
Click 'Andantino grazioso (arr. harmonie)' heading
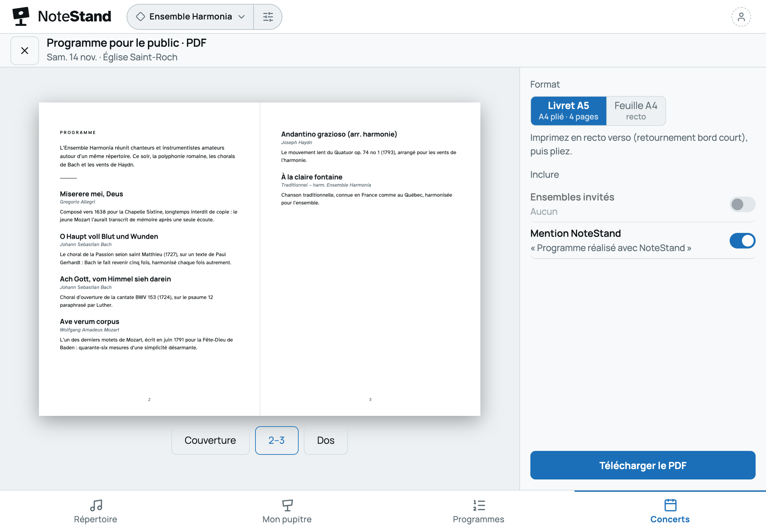click(339, 134)
